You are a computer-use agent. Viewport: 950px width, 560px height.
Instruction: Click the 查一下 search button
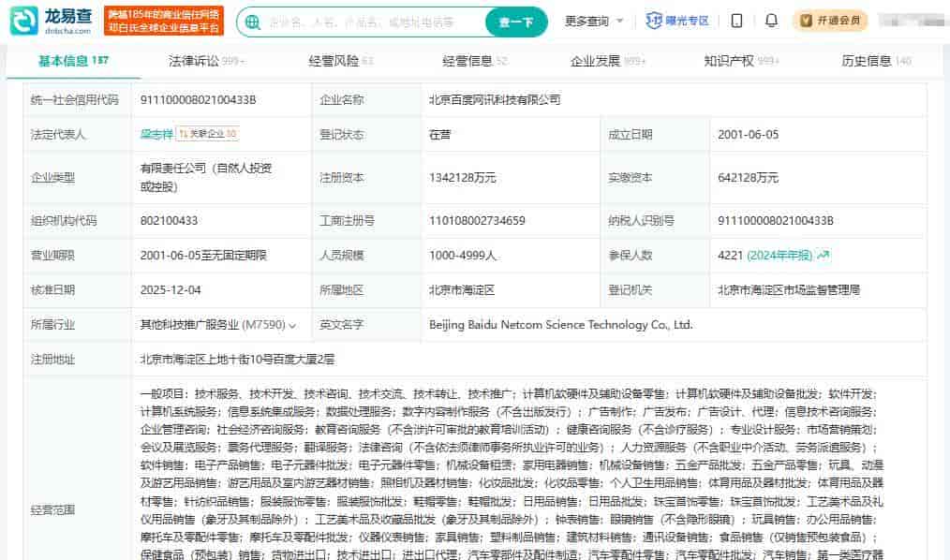click(516, 22)
